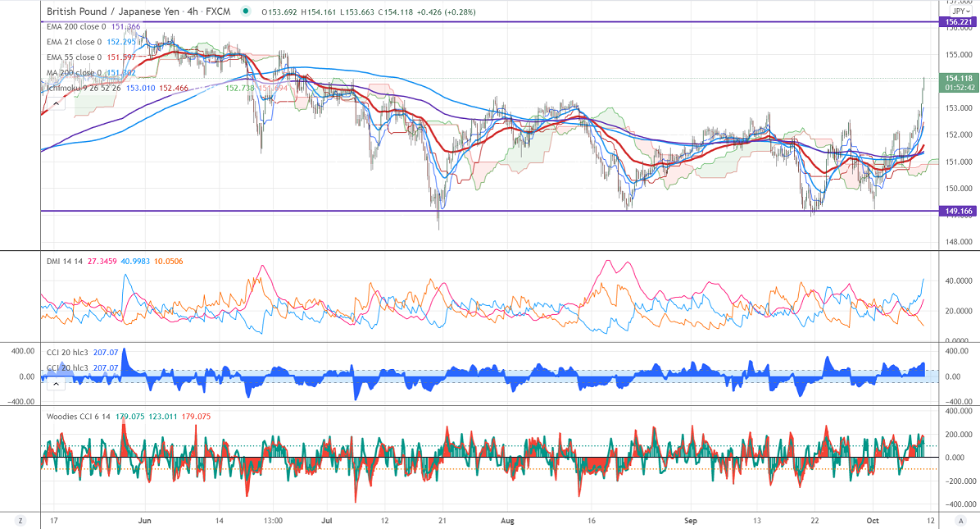Click the DMI value 10.0506
This screenshot has height=529, width=980.
pyautogui.click(x=168, y=262)
